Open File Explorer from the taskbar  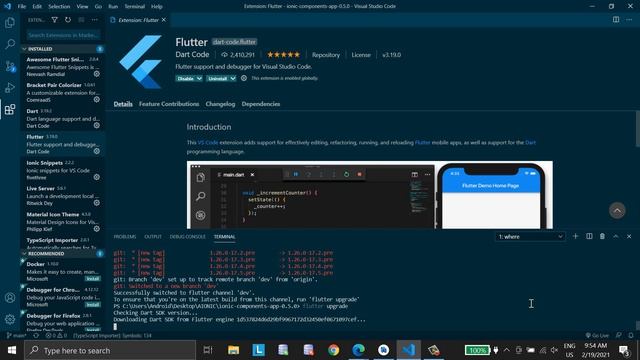[x=233, y=350]
